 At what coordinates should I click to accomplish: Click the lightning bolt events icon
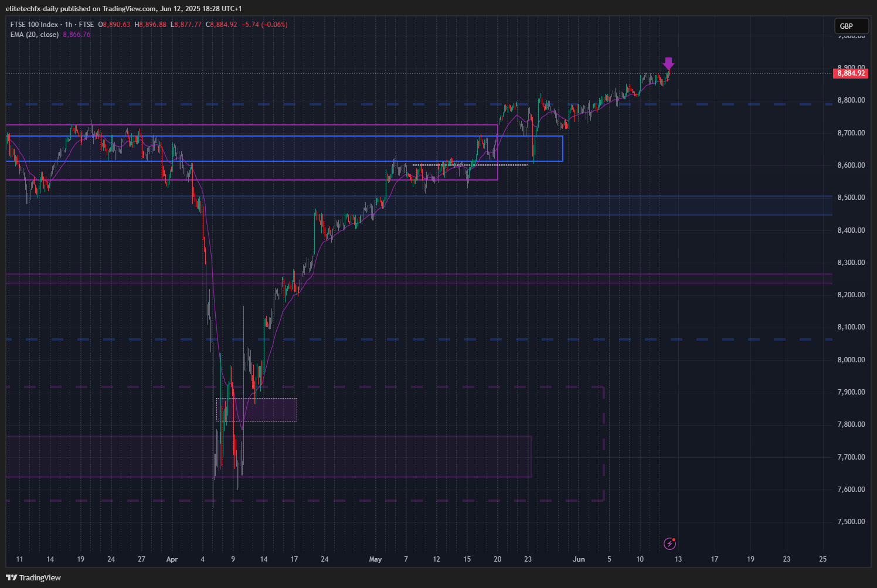[x=669, y=544]
